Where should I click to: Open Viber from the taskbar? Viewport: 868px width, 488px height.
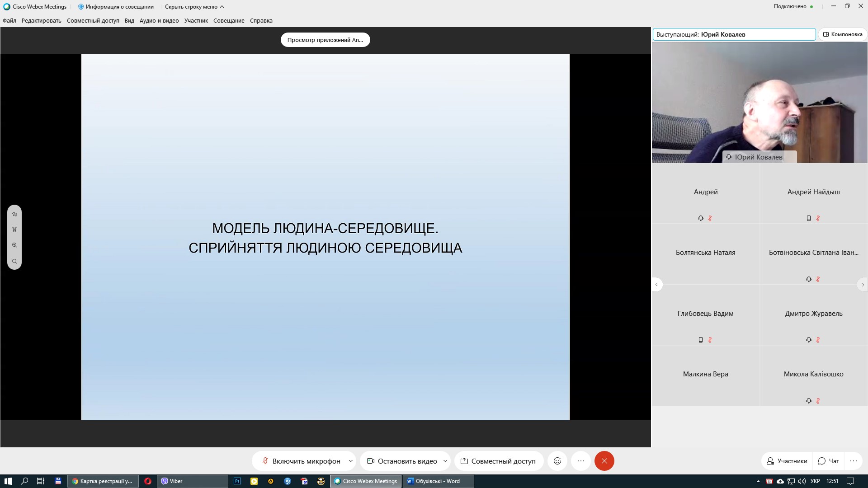point(192,481)
